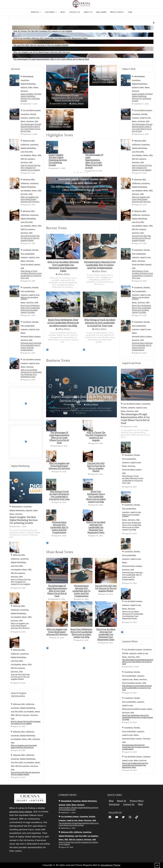
Task: Open 'Expert Insights' title in Digital Marketing widget
Action: click(x=24, y=520)
